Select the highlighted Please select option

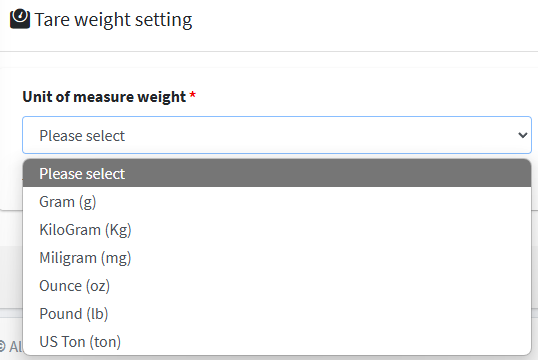[277, 173]
